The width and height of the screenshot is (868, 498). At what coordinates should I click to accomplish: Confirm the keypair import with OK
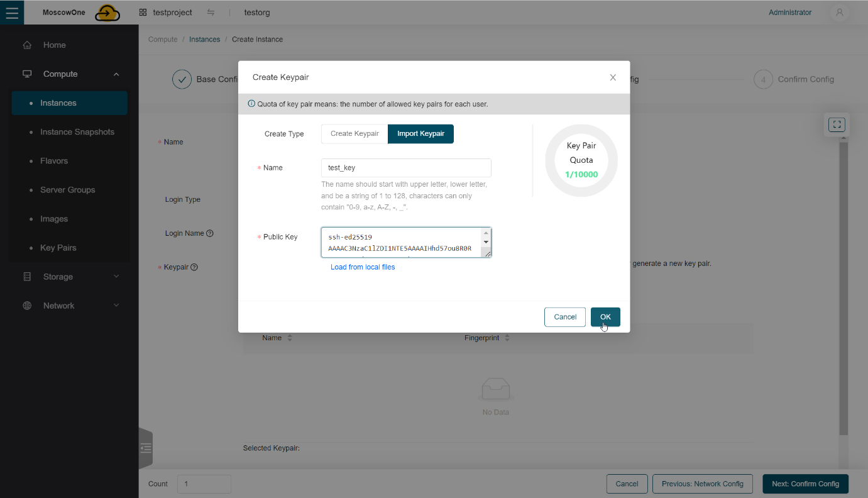tap(605, 317)
